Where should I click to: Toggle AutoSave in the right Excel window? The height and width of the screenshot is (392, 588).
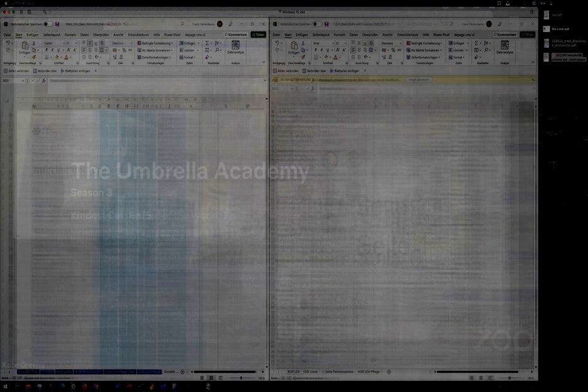pyautogui.click(x=317, y=24)
